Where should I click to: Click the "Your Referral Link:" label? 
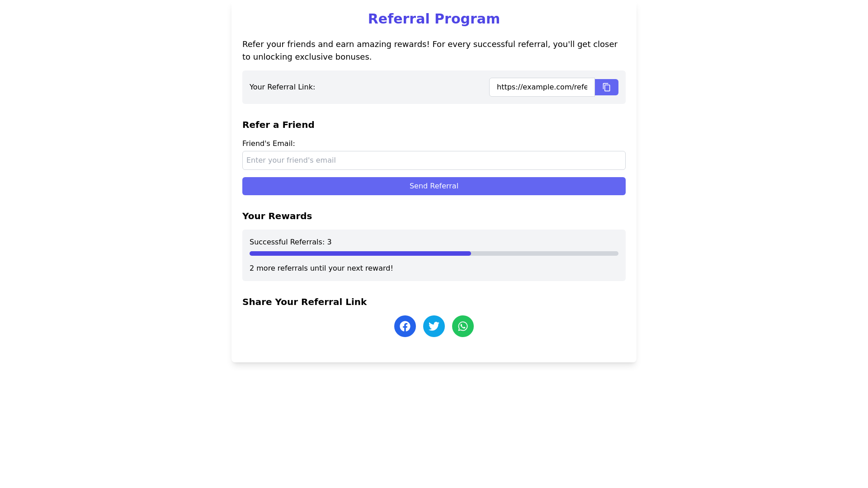pyautogui.click(x=282, y=87)
